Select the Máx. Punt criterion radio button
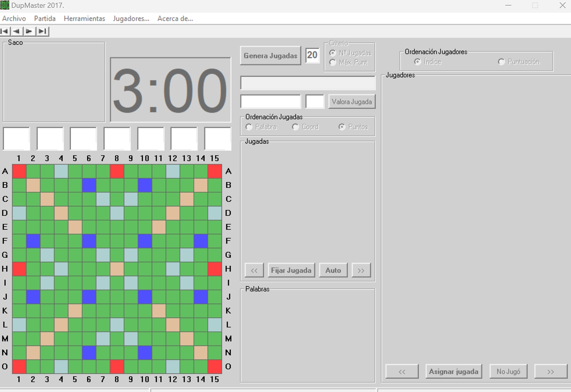Image resolution: width=571 pixels, height=392 pixels. (333, 62)
